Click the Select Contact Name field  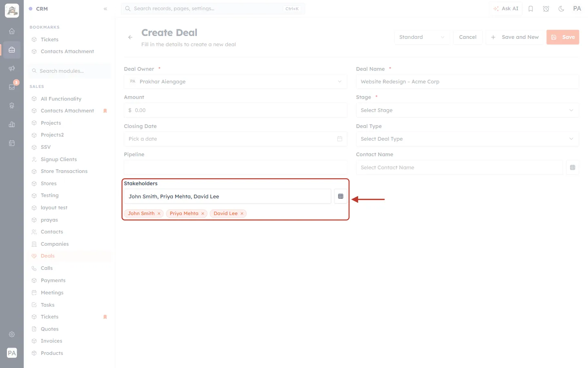tap(459, 168)
